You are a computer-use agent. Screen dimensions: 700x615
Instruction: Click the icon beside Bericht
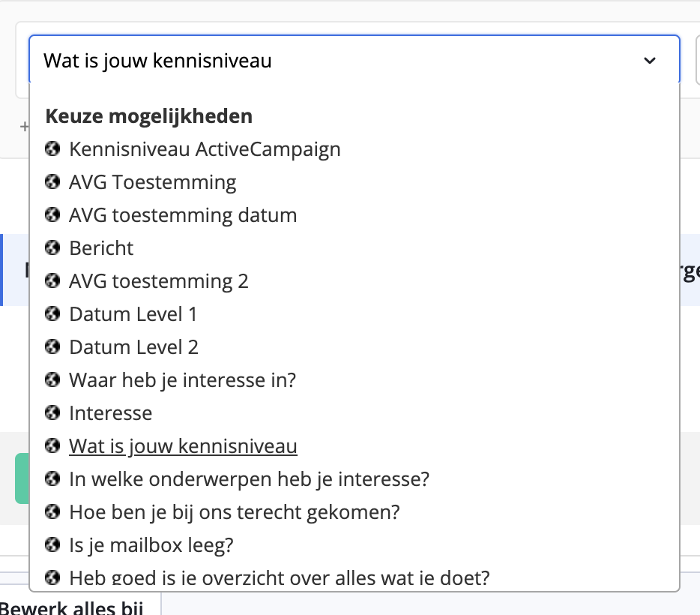point(52,247)
